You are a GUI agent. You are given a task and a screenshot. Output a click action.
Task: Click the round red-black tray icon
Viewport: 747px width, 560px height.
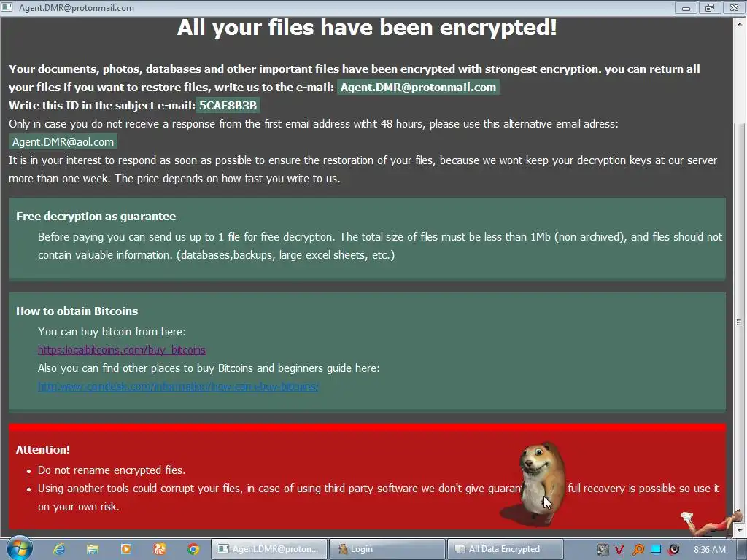click(673, 550)
